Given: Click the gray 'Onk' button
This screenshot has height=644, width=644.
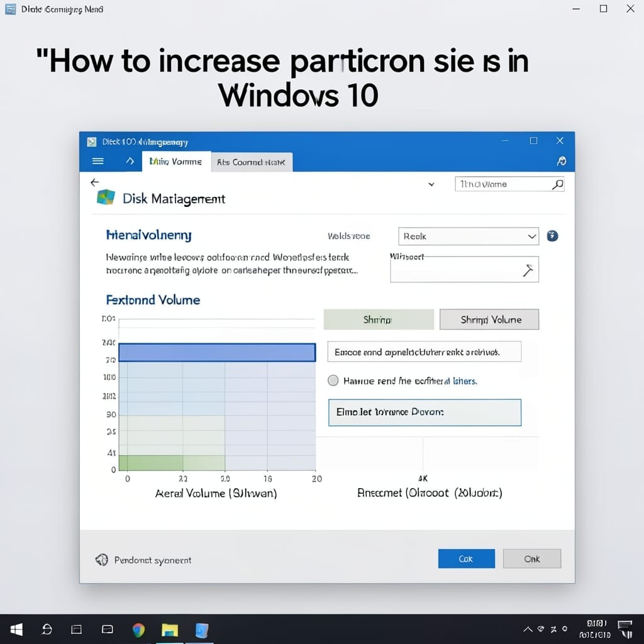Looking at the screenshot, I should [532, 558].
